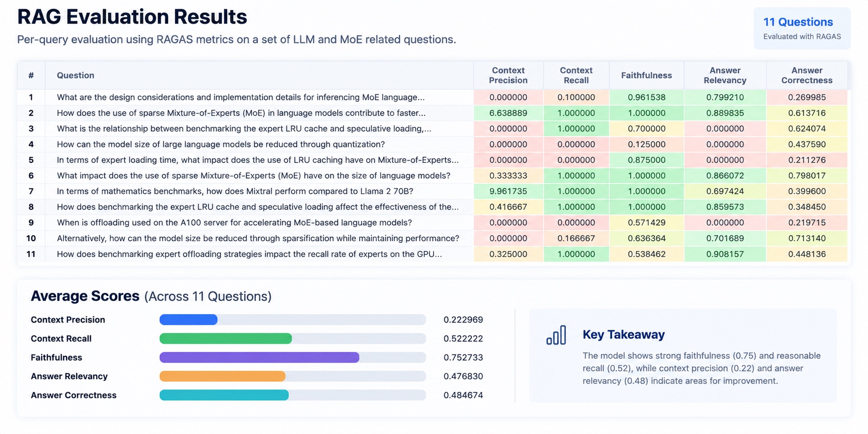Screen dimensions: 868x434
Task: Click the 0.211276 Answer Correctness cell
Action: [807, 160]
